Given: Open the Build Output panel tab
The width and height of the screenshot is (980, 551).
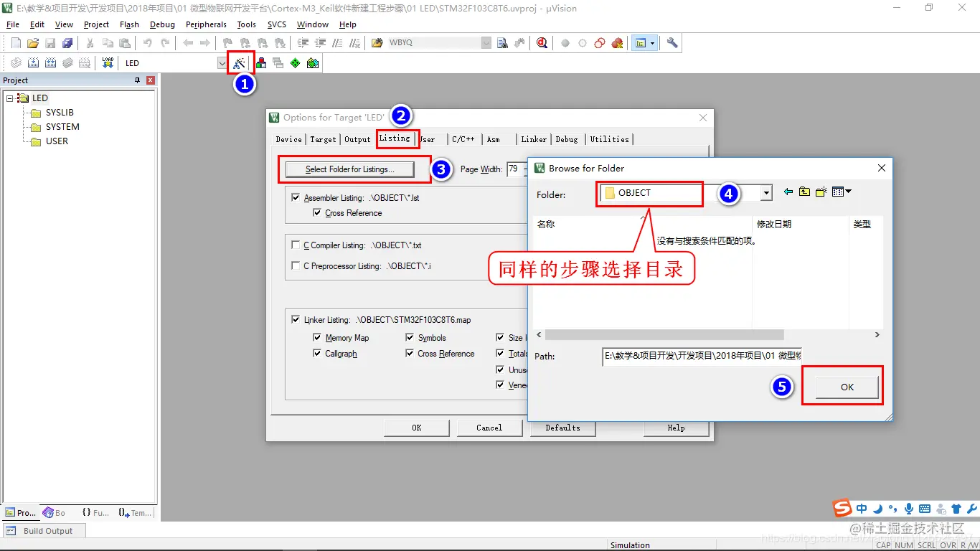Looking at the screenshot, I should (x=43, y=531).
